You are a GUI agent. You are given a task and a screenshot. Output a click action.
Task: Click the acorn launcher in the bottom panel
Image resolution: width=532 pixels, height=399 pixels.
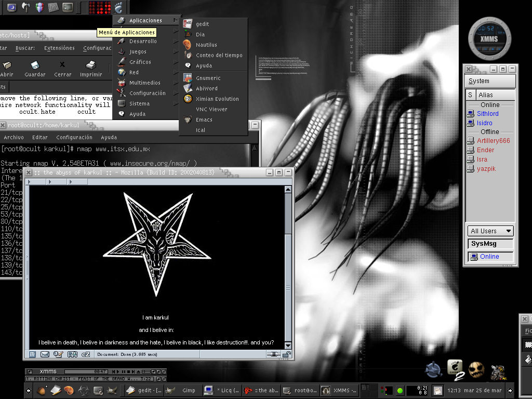pos(42,391)
